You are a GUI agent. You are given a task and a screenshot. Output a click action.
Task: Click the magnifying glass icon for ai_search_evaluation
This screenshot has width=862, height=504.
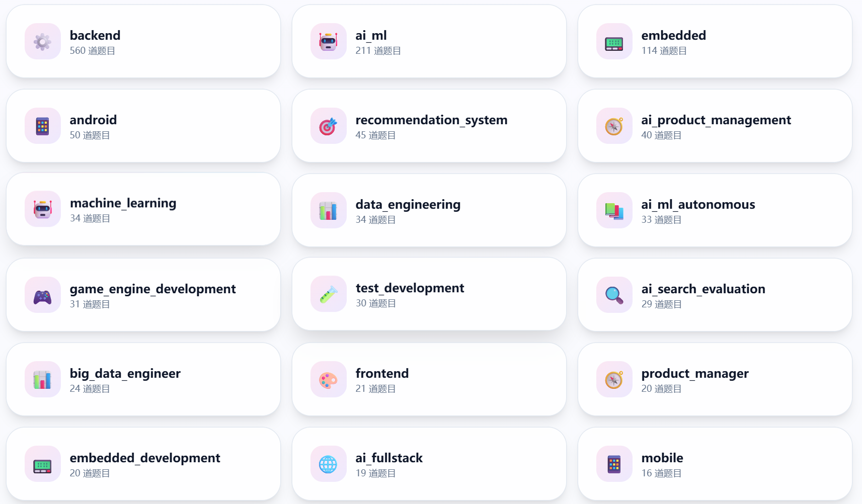tap(614, 295)
